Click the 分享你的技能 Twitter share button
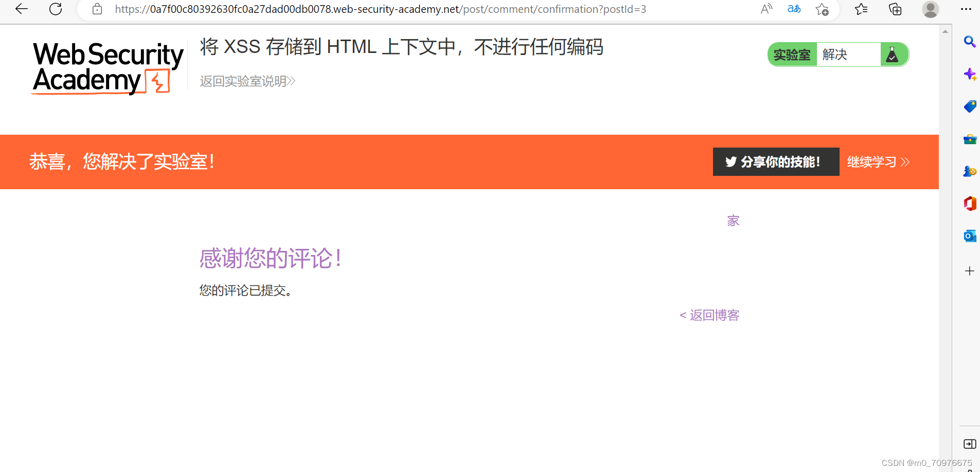980x472 pixels. (776, 161)
